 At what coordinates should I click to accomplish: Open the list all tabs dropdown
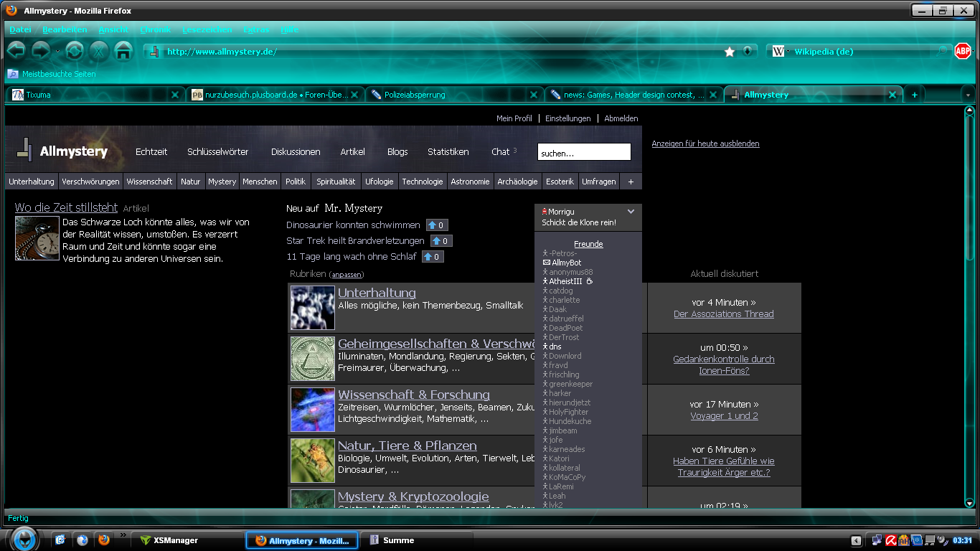point(968,95)
